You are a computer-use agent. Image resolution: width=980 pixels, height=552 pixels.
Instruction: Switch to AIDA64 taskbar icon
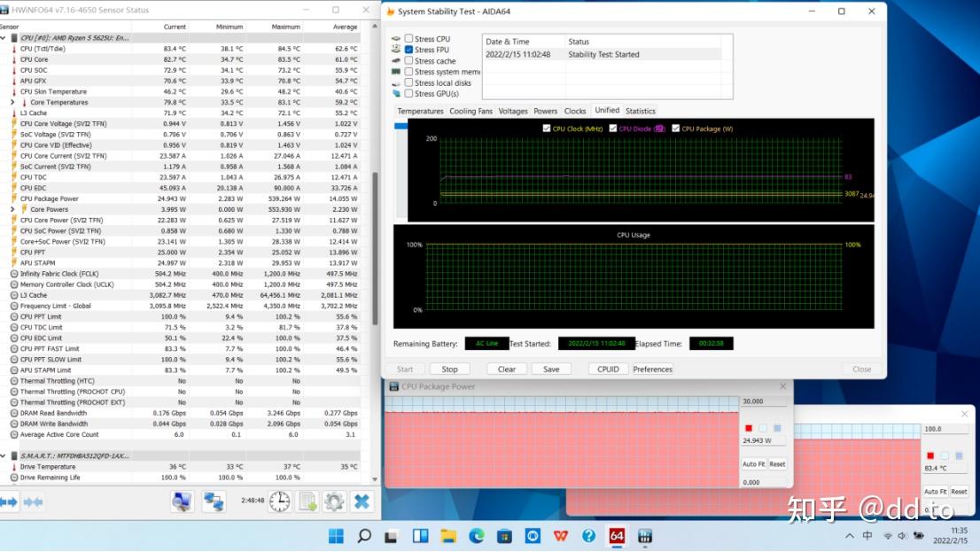tap(617, 536)
